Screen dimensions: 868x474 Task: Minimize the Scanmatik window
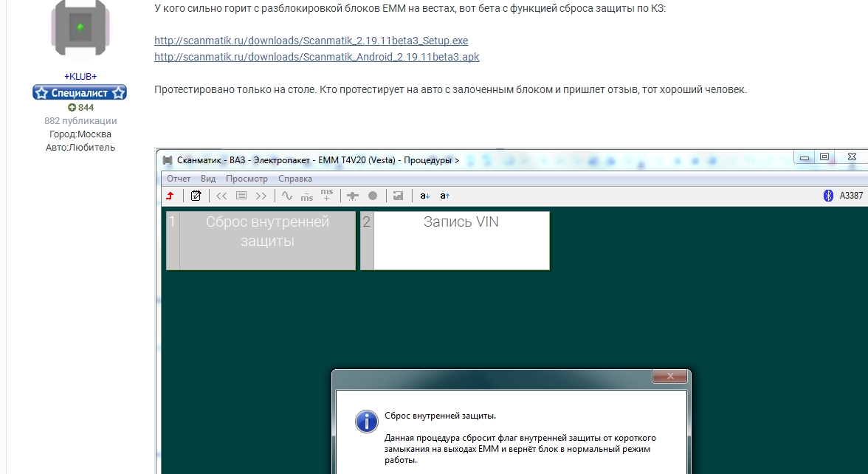coord(805,158)
